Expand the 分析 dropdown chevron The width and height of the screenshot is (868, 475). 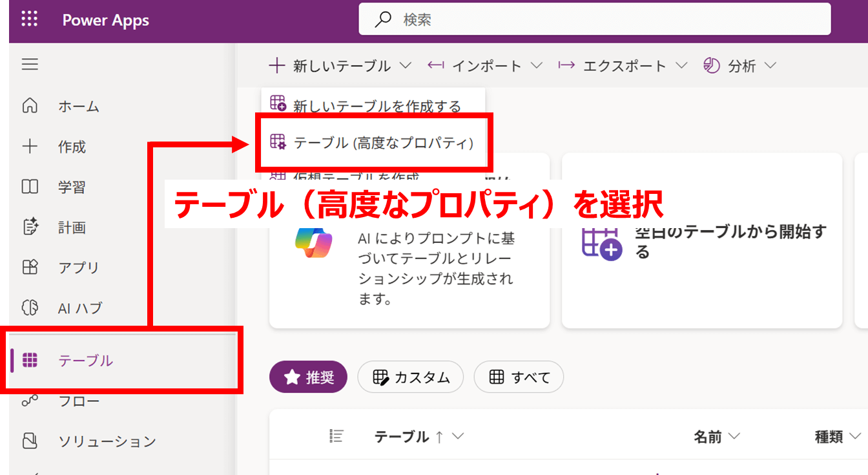tap(769, 66)
